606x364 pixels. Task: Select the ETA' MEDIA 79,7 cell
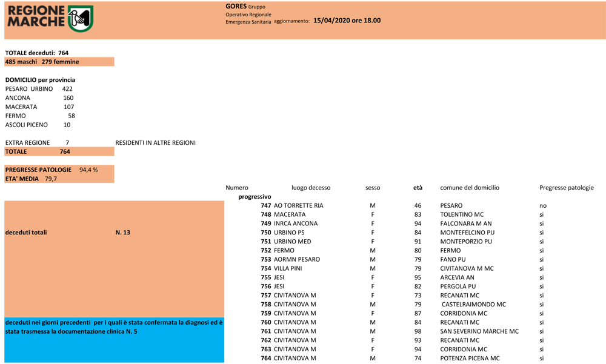click(31, 179)
